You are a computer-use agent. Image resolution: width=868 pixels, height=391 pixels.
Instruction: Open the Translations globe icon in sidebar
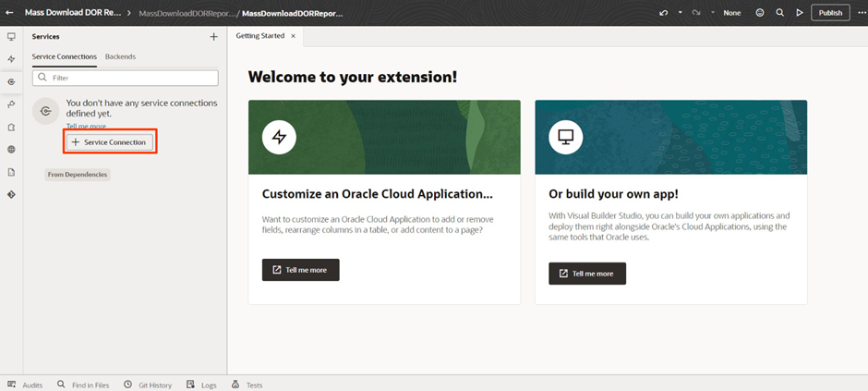coord(11,150)
